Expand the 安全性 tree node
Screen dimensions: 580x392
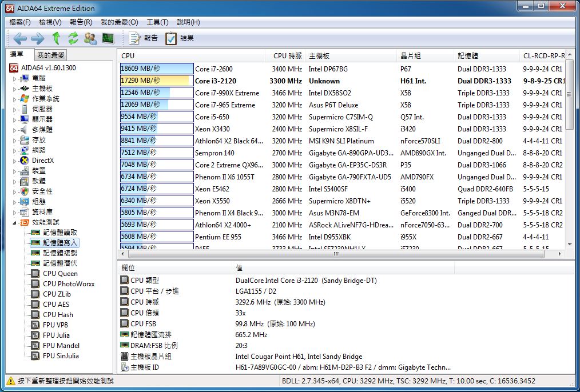tap(15, 192)
